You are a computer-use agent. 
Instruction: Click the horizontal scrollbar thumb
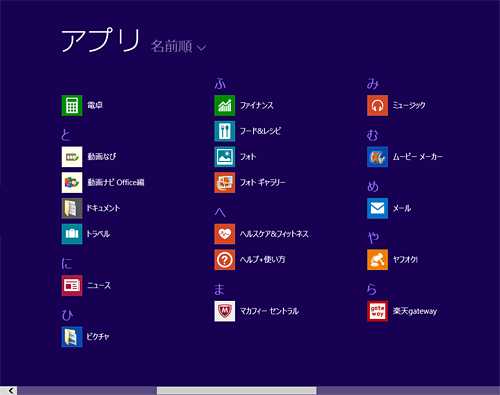click(x=237, y=391)
